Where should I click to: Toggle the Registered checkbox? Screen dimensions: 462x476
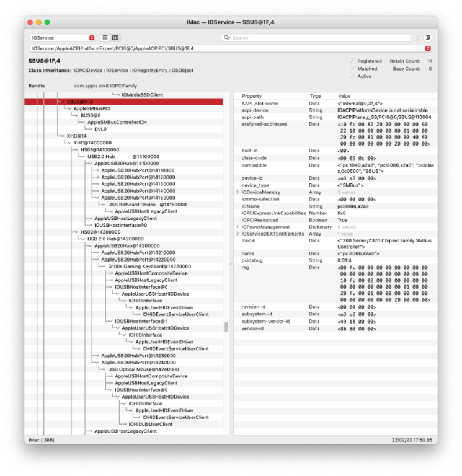(x=352, y=61)
